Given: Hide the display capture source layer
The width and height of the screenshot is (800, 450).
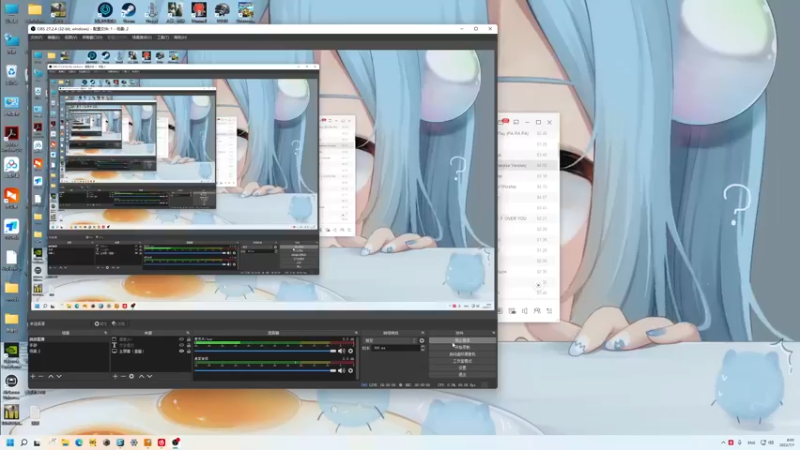Looking at the screenshot, I should 181,351.
